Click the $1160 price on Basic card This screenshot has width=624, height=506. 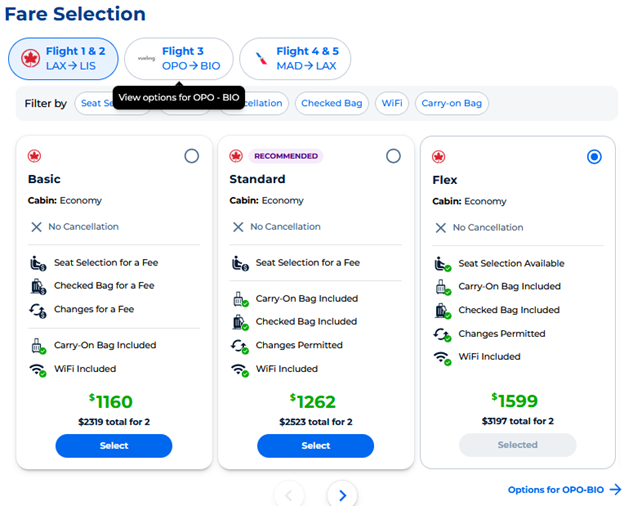[x=111, y=401]
